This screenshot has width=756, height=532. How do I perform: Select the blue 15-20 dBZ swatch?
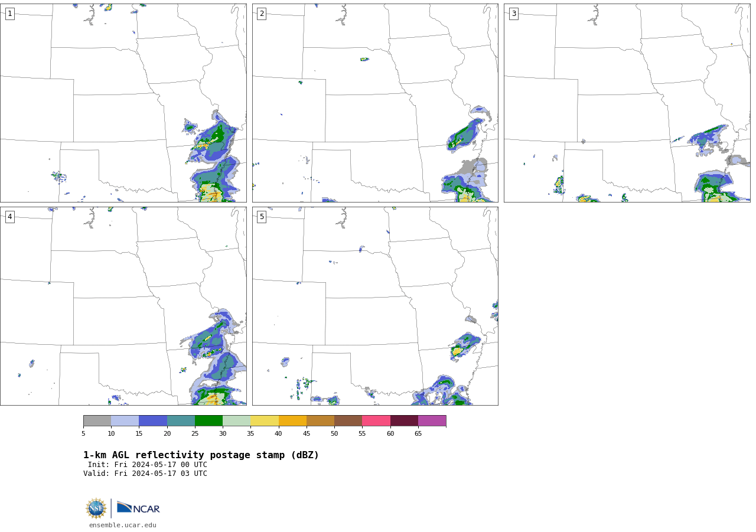coord(153,420)
